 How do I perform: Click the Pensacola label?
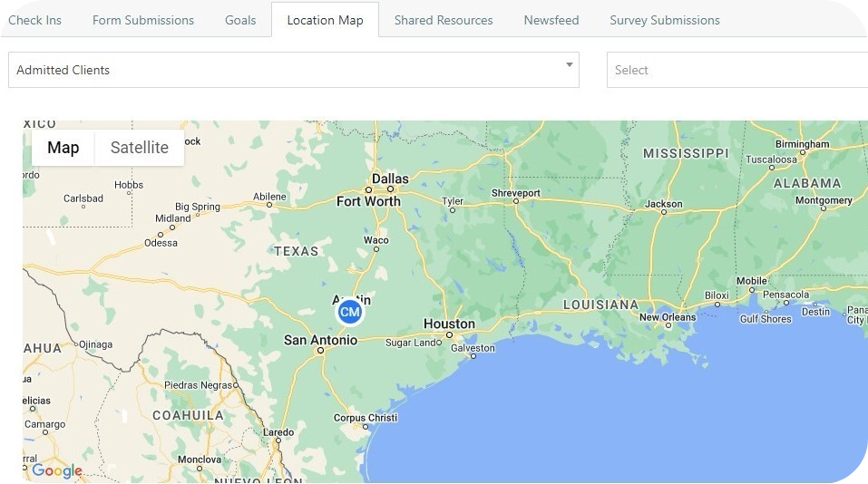tap(786, 295)
